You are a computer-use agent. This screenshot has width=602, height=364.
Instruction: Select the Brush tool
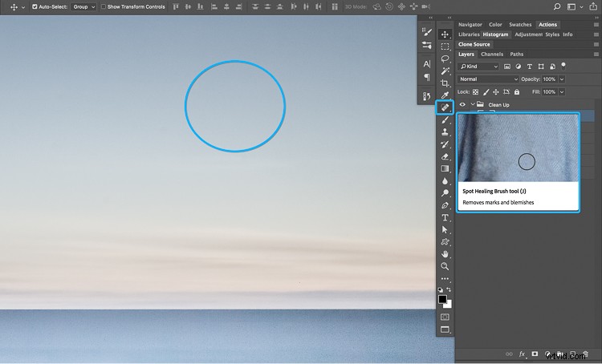(445, 120)
